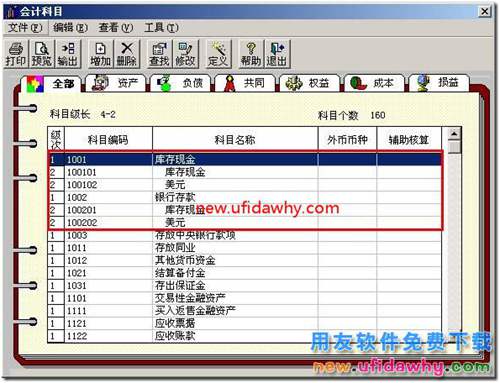The height and width of the screenshot is (383, 500).
Task: Select account code 100101
Action: [x=82, y=172]
